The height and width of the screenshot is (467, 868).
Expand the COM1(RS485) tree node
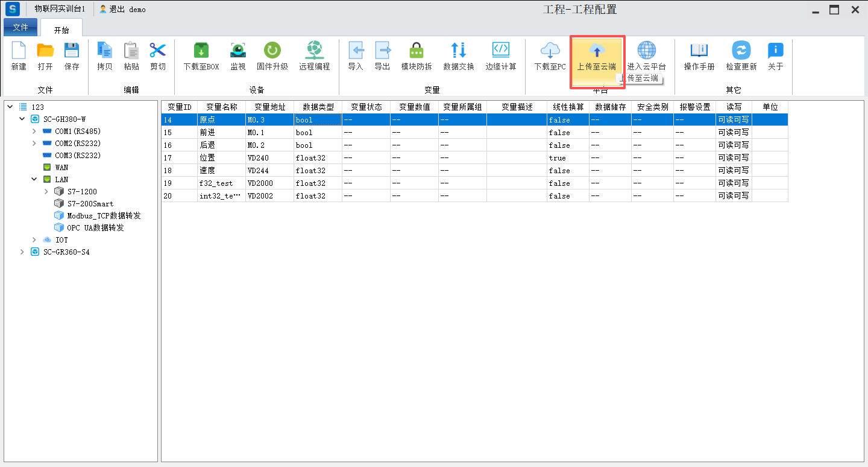34,131
